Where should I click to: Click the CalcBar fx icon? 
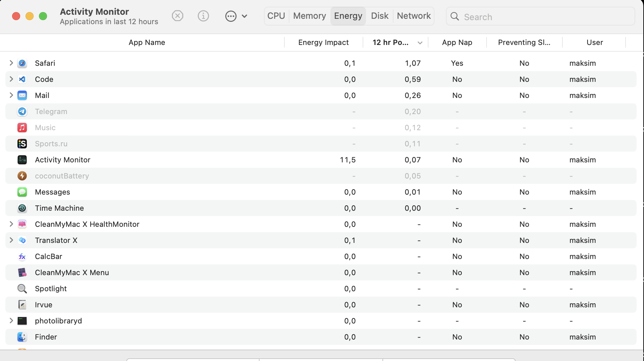22,256
